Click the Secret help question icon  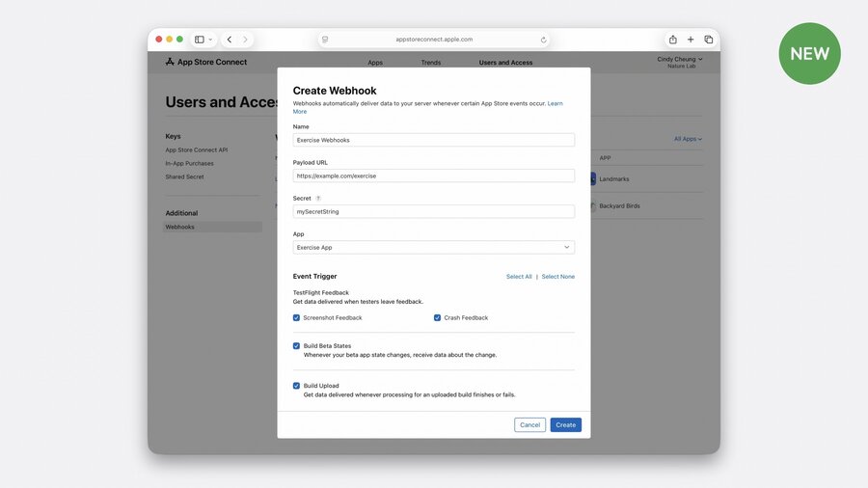318,198
